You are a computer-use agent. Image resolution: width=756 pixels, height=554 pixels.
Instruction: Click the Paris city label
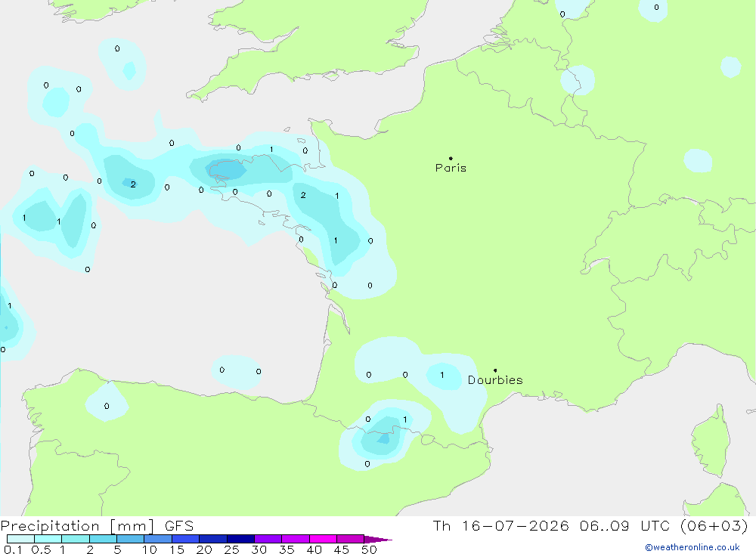tap(451, 168)
